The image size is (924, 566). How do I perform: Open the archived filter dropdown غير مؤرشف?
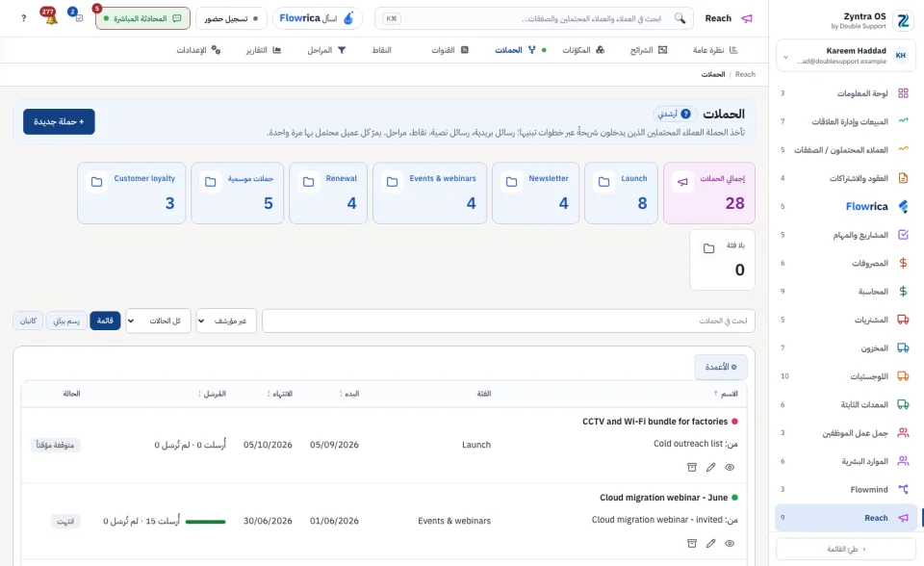pos(226,321)
